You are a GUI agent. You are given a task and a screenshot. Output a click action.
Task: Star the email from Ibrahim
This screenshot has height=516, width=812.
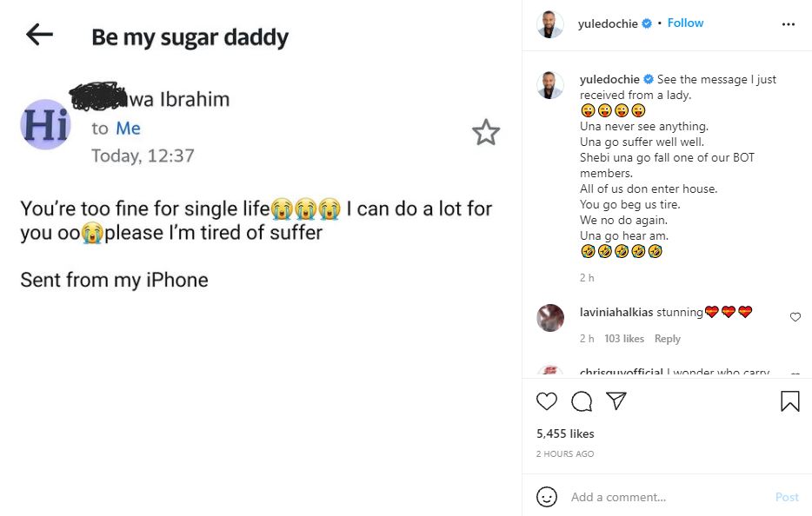485,133
